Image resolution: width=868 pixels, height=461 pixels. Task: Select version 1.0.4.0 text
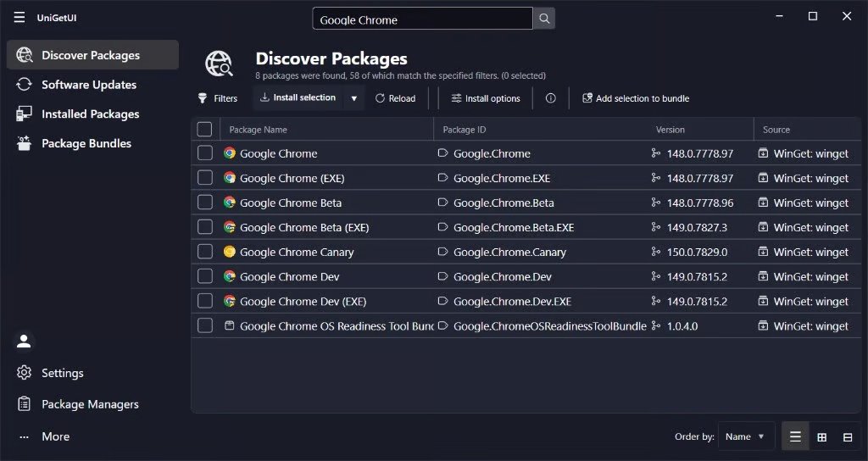(682, 326)
